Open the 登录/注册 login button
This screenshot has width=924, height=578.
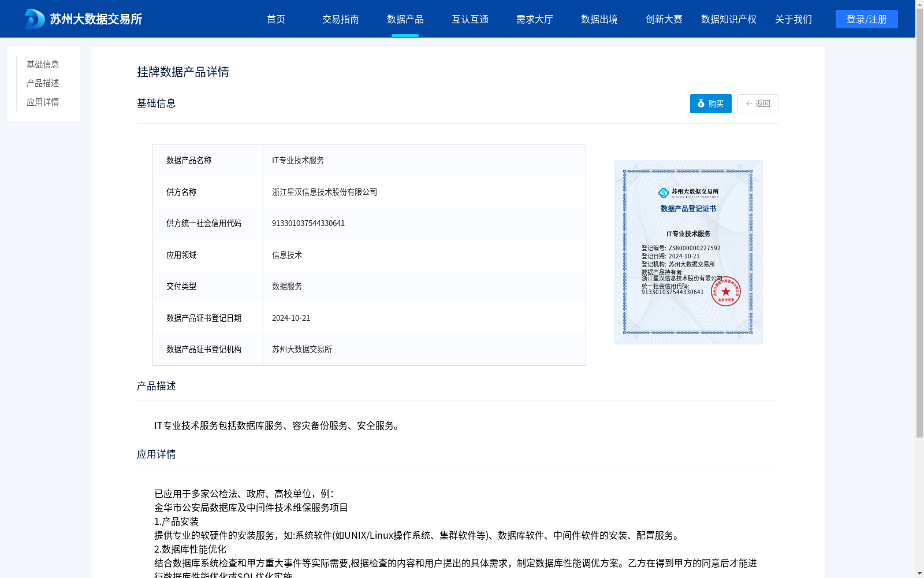click(x=866, y=19)
